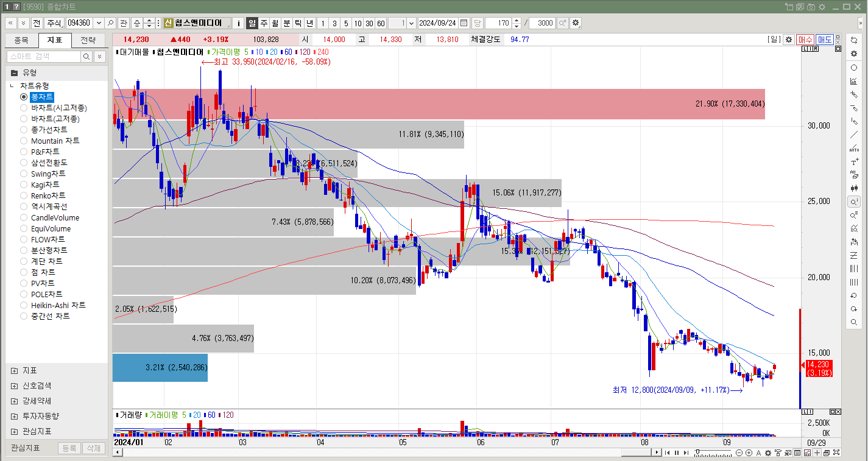Click the 'A' auto-scale icon in bottom bar
The image size is (868, 461).
pyautogui.click(x=758, y=452)
